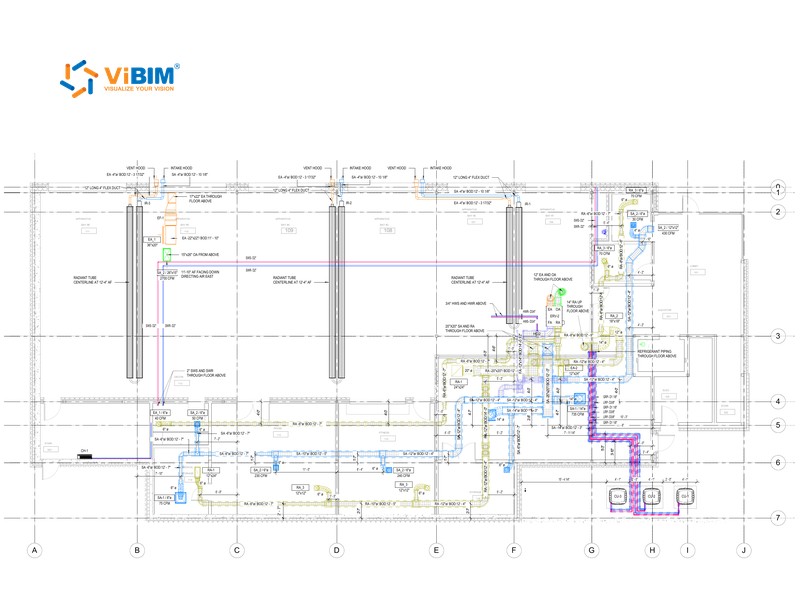Viewport: 800px width, 600px height.
Task: Select grid bubble 5
Action: pos(778,425)
